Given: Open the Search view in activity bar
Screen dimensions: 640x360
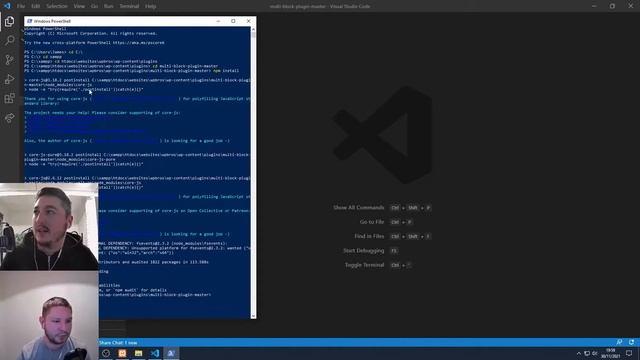Looking at the screenshot, I should tap(9, 40).
